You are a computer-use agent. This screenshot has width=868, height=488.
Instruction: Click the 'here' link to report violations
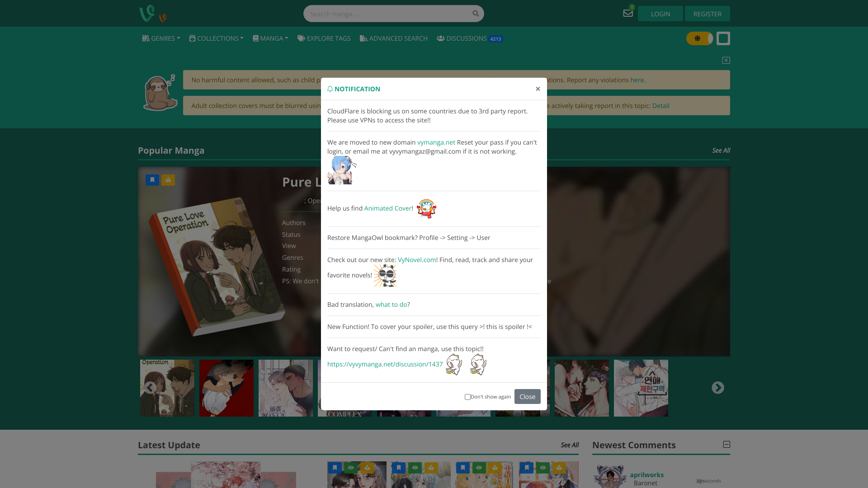click(637, 80)
